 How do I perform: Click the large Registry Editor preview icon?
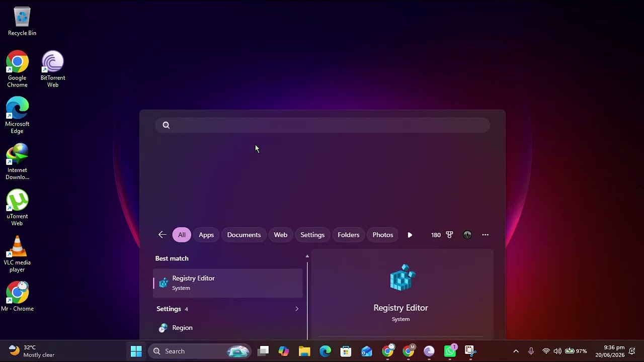point(401,278)
